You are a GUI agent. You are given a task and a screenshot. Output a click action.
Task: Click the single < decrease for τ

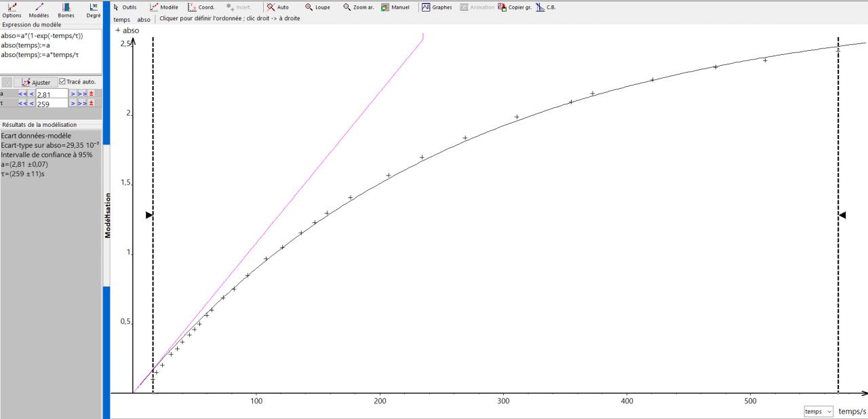(31, 104)
